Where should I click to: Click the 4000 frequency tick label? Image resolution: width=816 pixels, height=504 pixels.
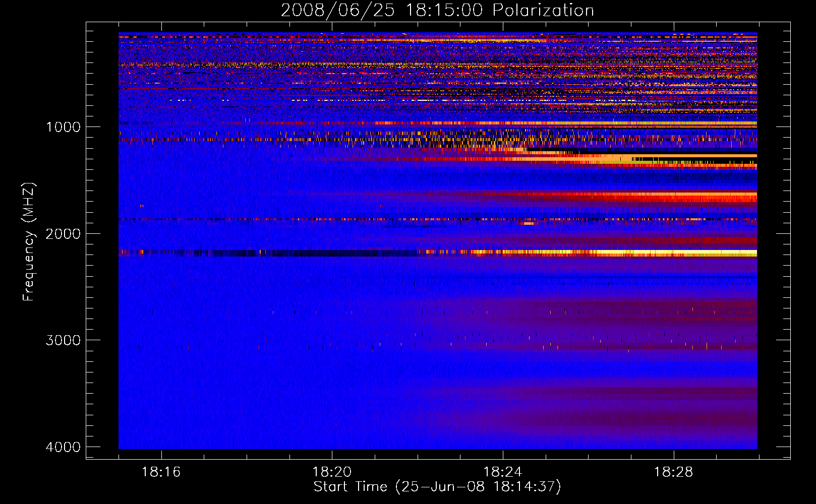click(x=63, y=447)
